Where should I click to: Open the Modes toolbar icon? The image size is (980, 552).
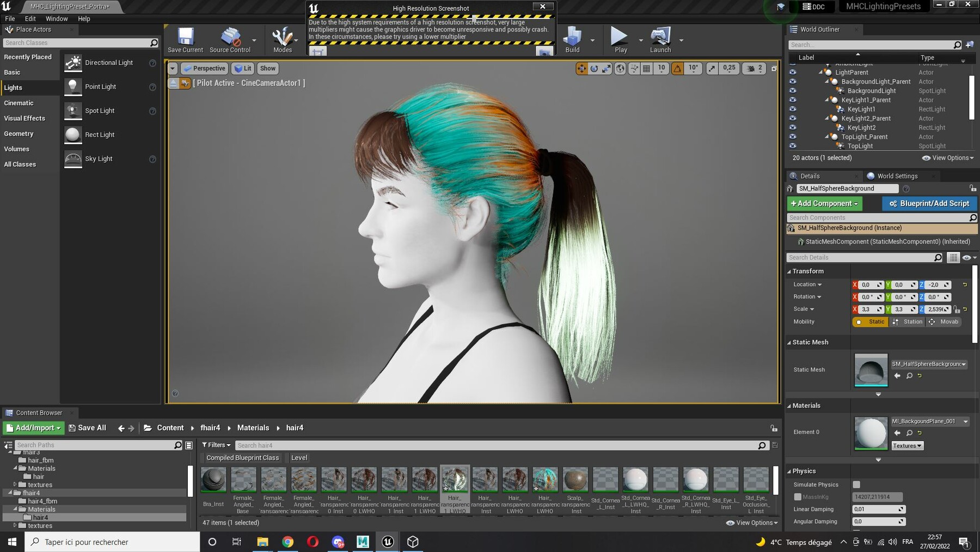[282, 40]
